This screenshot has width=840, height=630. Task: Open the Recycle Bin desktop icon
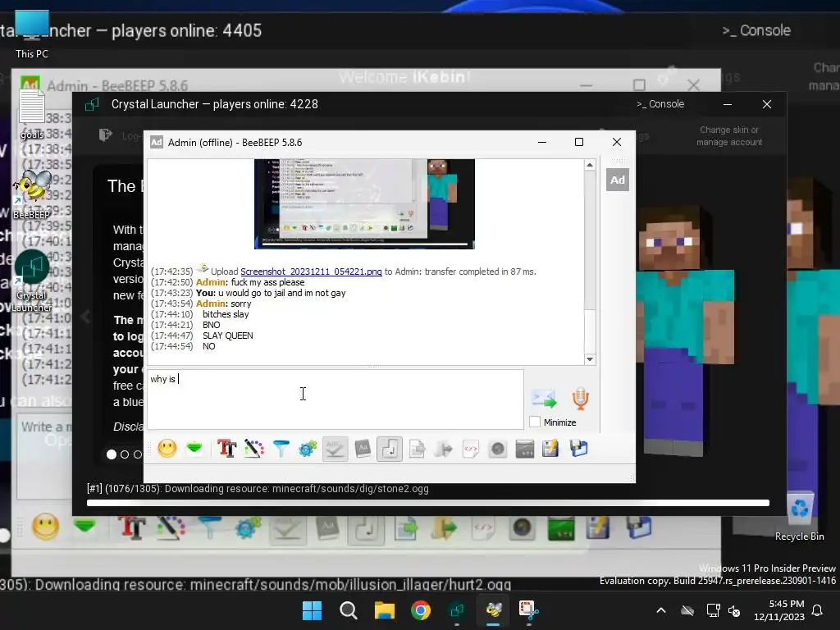(799, 516)
